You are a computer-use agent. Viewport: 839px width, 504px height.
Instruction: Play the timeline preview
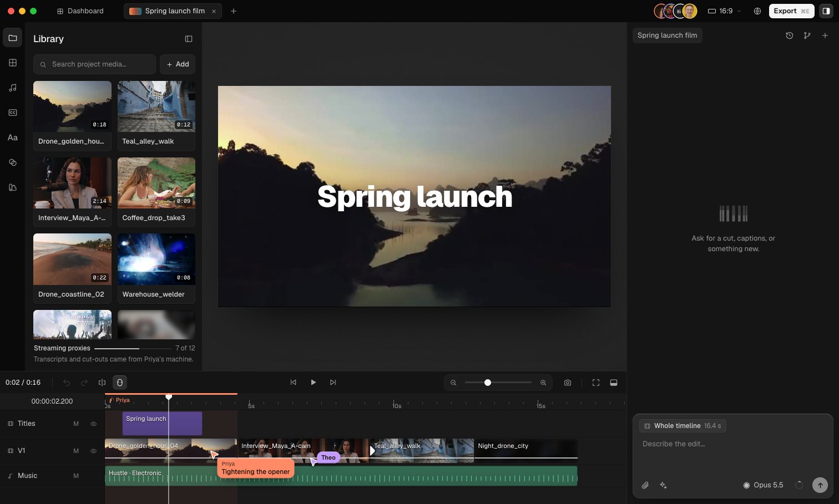click(314, 383)
